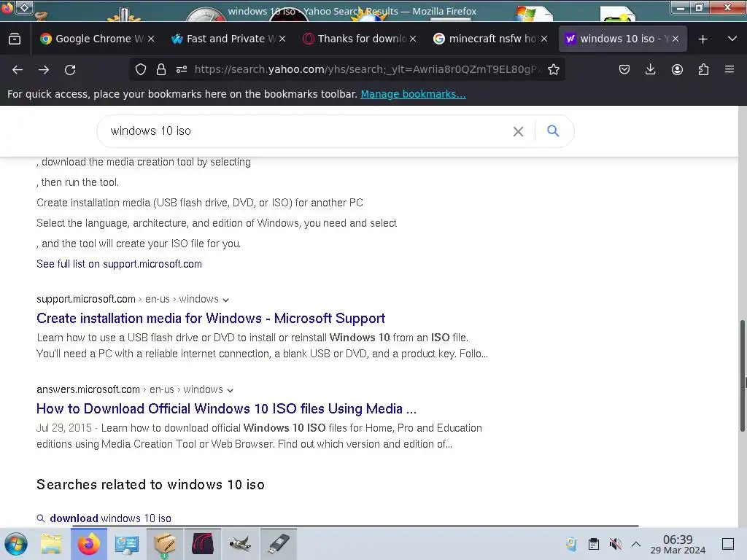Open clipboard tray icon
The width and height of the screenshot is (747, 560).
pyautogui.click(x=594, y=544)
